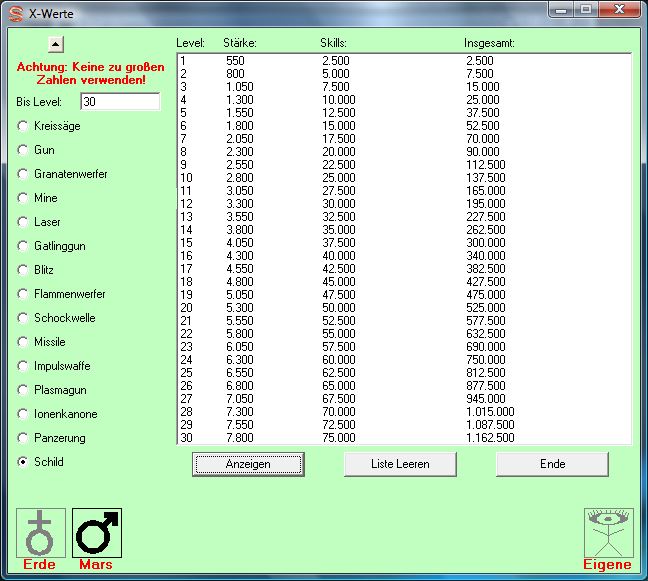Click Skills value 42.500 in list

[339, 269]
